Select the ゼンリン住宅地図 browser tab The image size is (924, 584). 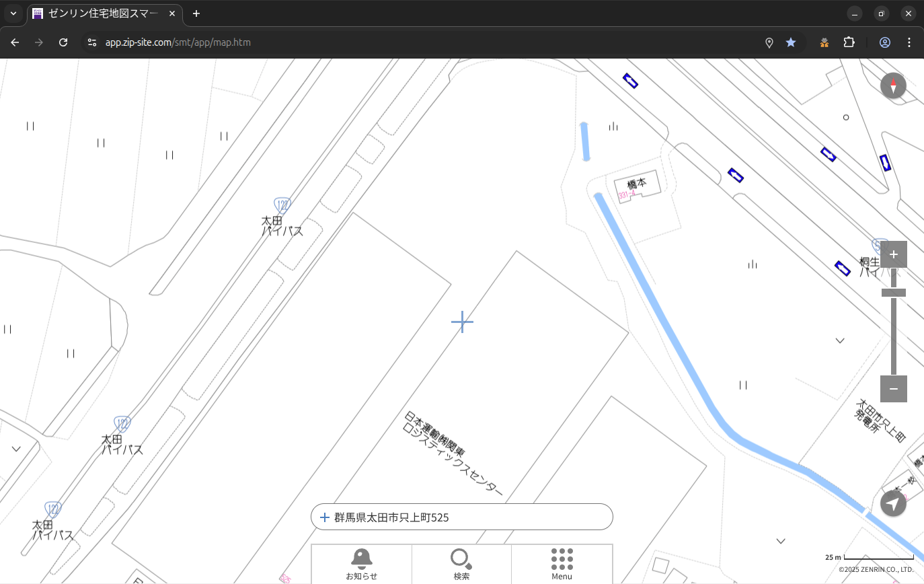click(104, 13)
